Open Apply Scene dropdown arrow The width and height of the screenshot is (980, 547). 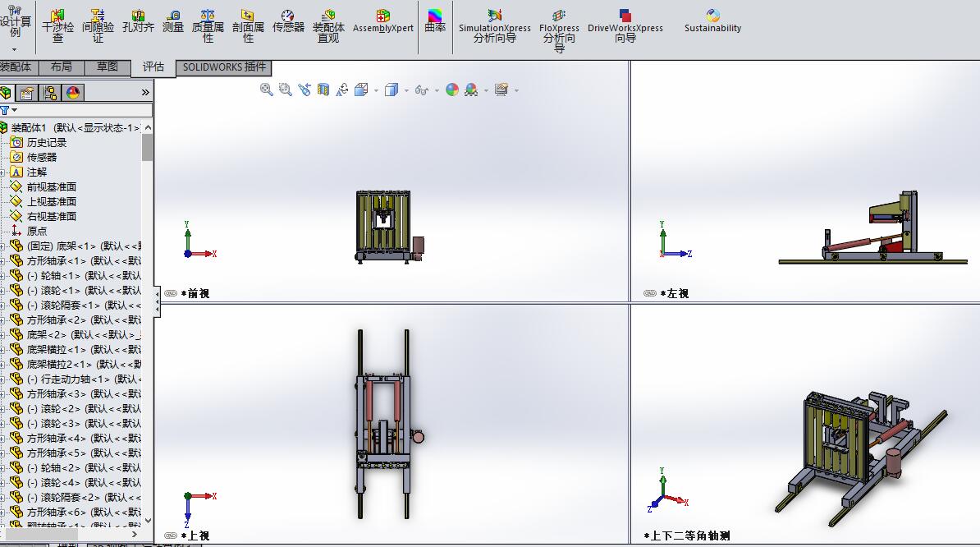486,90
